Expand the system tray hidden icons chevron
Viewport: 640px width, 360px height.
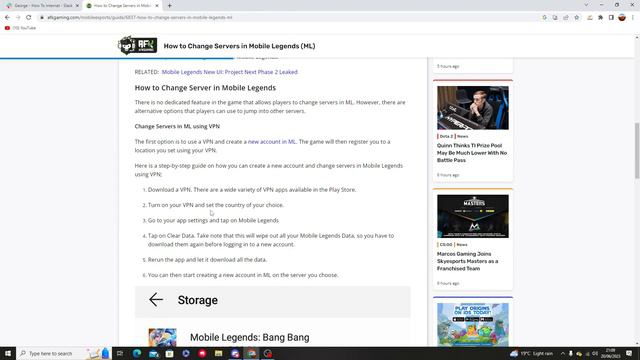pyautogui.click(x=563, y=353)
